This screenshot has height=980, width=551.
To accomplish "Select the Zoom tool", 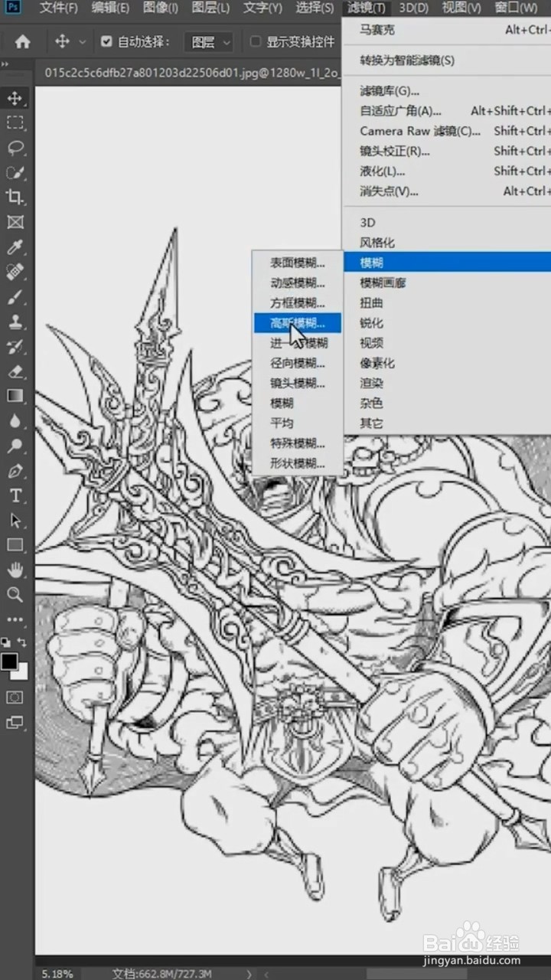I will 15,594.
